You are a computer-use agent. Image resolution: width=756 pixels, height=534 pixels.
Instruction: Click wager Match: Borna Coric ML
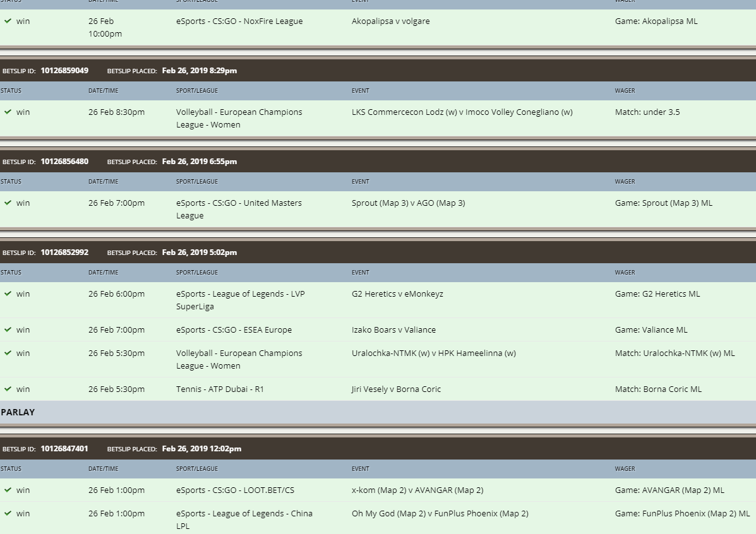[x=658, y=389]
